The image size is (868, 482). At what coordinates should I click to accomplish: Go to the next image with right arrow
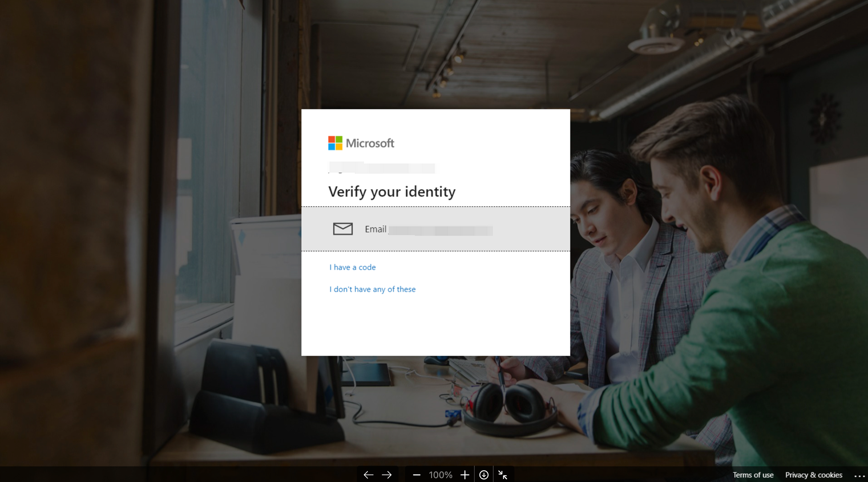click(x=387, y=475)
